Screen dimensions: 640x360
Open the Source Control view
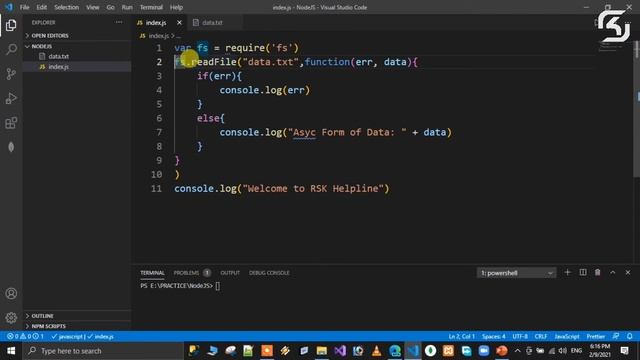pyautogui.click(x=11, y=74)
